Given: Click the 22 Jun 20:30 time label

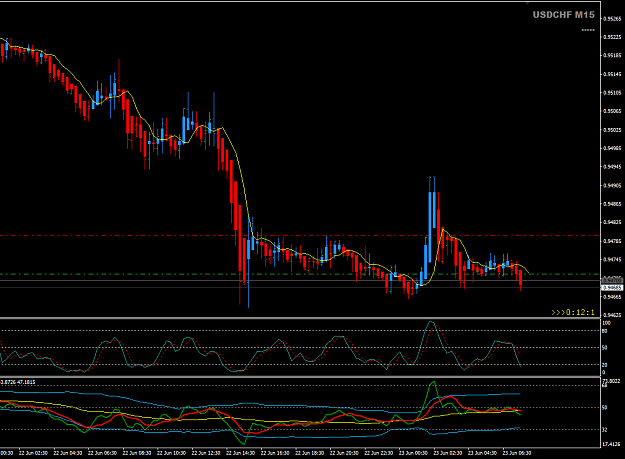Looking at the screenshot, I should [344, 453].
